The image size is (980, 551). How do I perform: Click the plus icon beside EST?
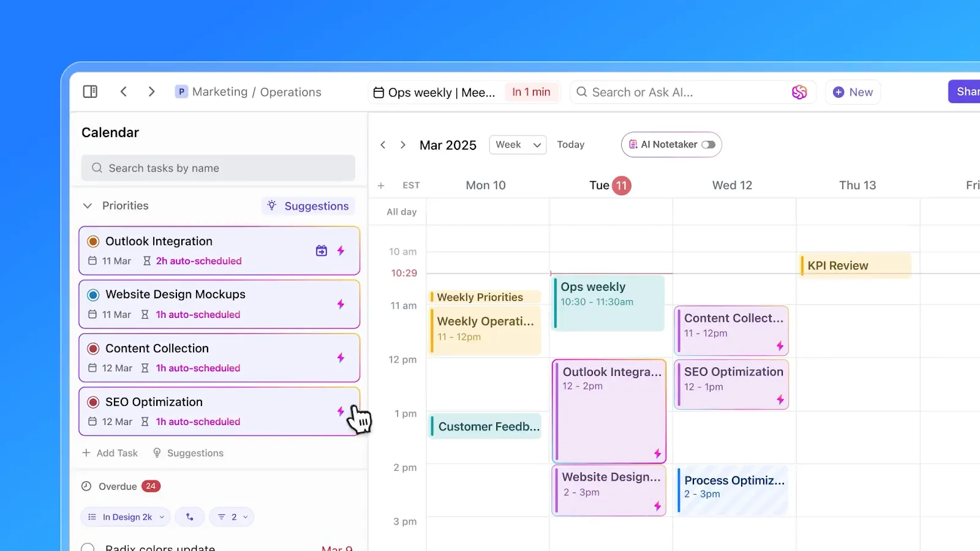coord(381,186)
